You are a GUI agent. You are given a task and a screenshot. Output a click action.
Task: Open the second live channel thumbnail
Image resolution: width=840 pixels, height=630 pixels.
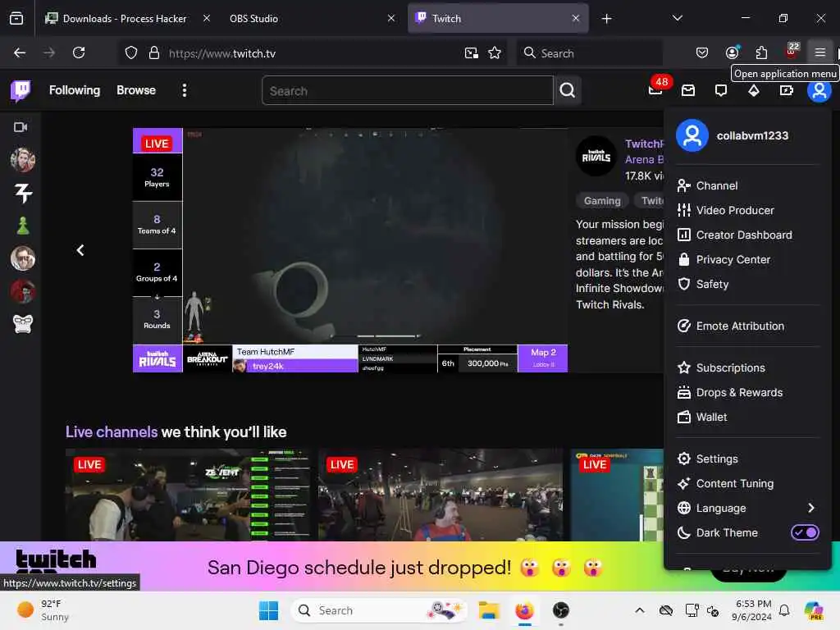click(x=441, y=495)
